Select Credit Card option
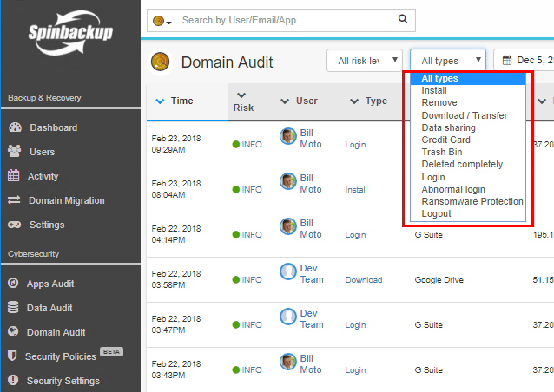This screenshot has width=554, height=392. [x=468, y=140]
